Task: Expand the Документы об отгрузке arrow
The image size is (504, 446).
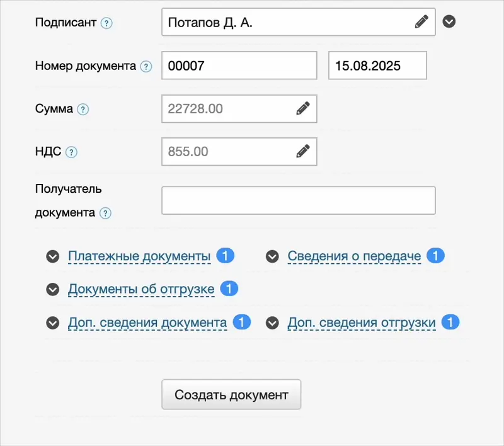Action: point(52,290)
